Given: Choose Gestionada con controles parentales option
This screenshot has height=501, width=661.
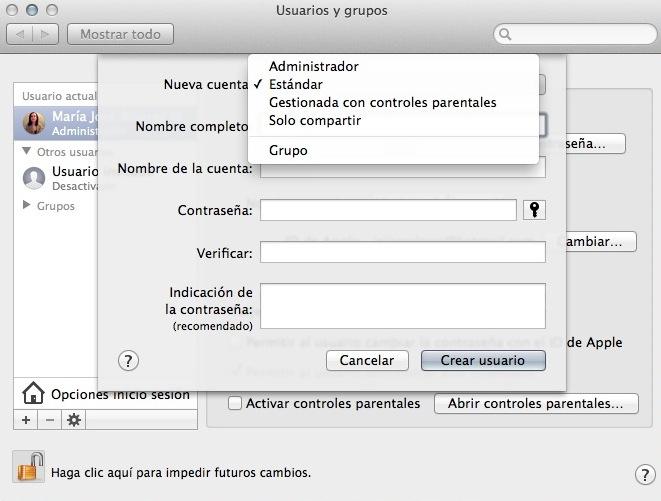Looking at the screenshot, I should point(382,102).
